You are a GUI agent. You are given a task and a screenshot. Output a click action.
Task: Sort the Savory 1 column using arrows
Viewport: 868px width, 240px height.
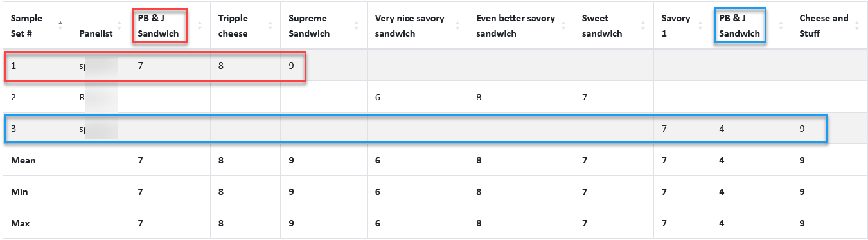tap(701, 26)
